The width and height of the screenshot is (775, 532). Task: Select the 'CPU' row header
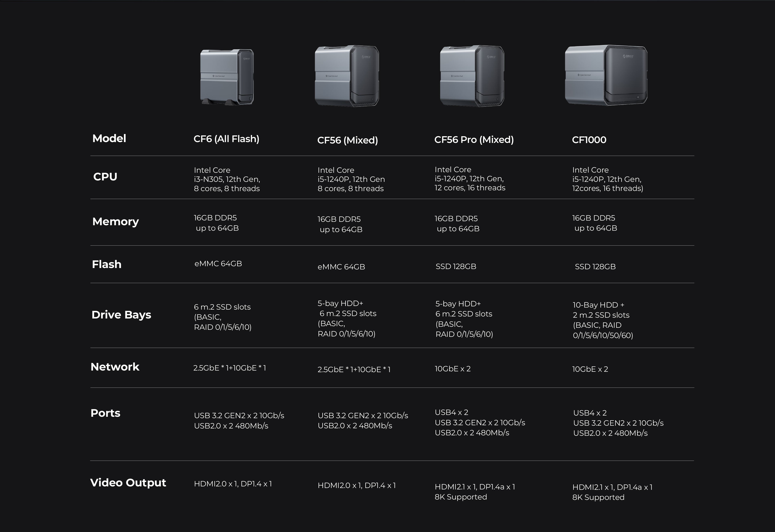105,176
